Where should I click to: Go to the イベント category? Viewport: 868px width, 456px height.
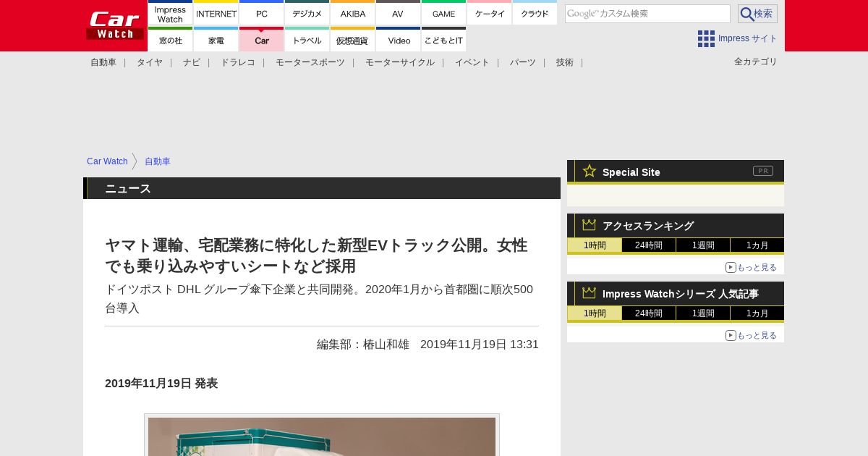(472, 62)
